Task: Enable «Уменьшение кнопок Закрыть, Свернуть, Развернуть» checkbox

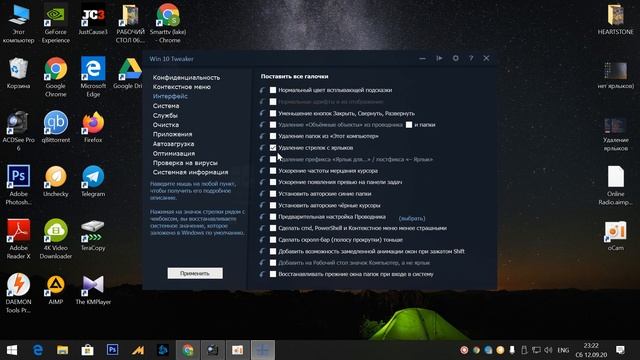Action: click(x=273, y=113)
